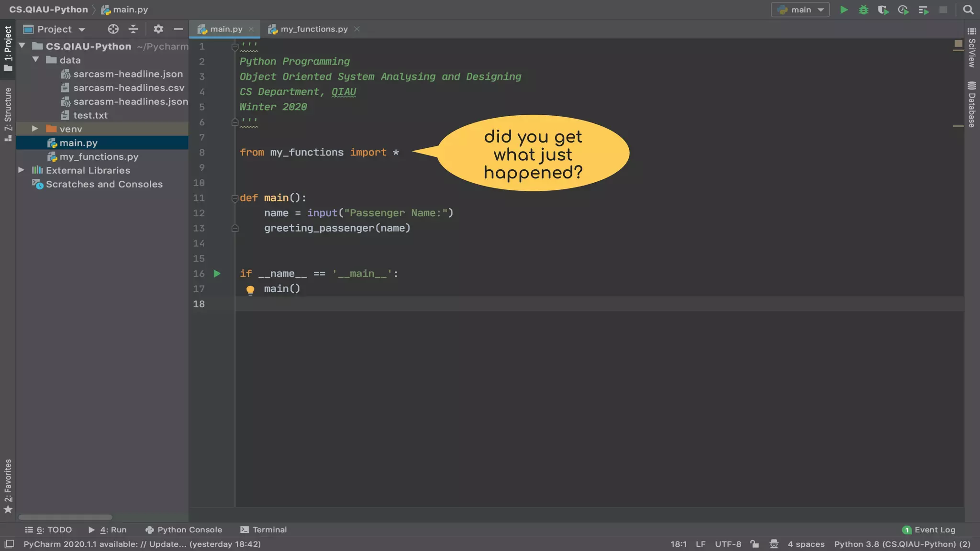Click the stop square button in toolbar
980x551 pixels.
pos(943,10)
